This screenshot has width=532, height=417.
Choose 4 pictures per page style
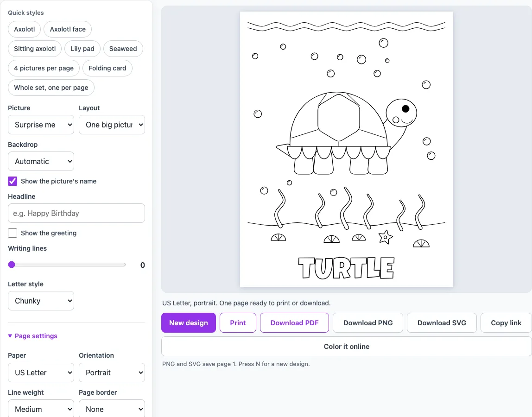pyautogui.click(x=44, y=68)
